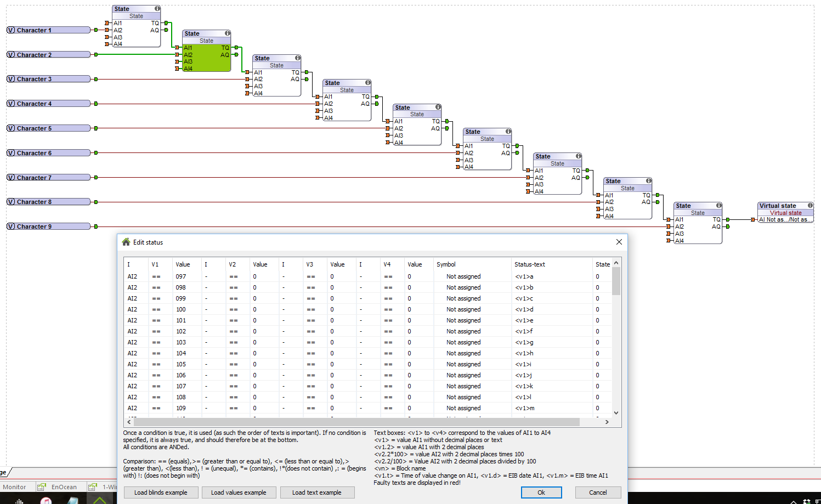The image size is (821, 504).
Task: Select the Value cell containing 097
Action: (181, 276)
